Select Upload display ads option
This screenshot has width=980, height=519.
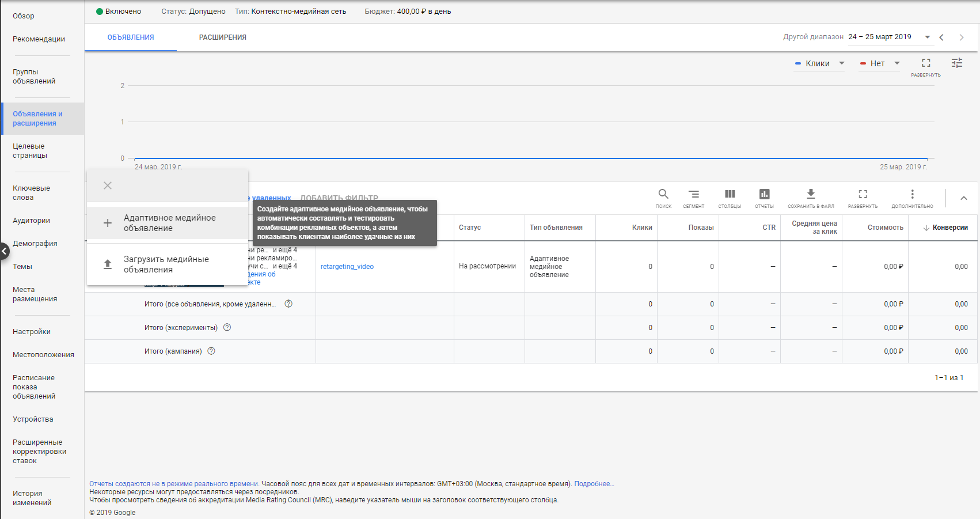166,264
